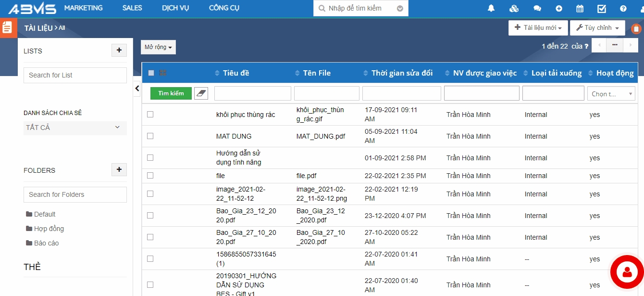Clear filters with the eraser icon

pyautogui.click(x=201, y=93)
